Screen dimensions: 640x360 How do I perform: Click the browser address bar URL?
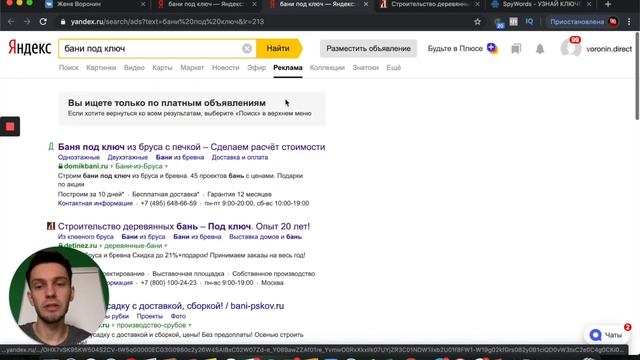click(x=167, y=22)
